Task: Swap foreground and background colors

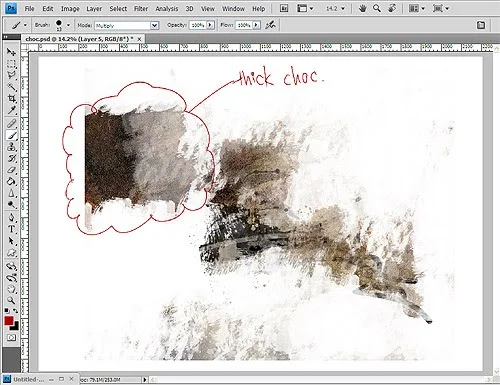Action: 15,311
